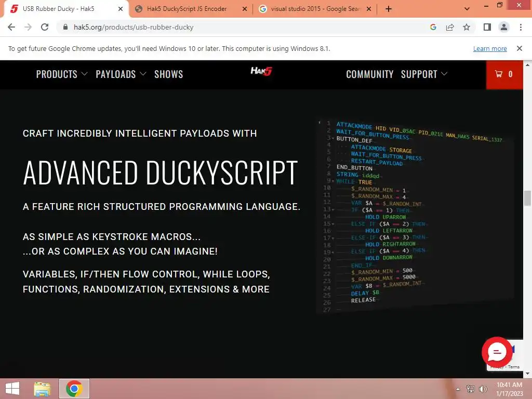Open the volume speaker icon in the tray
This screenshot has height=399, width=532.
(x=483, y=389)
